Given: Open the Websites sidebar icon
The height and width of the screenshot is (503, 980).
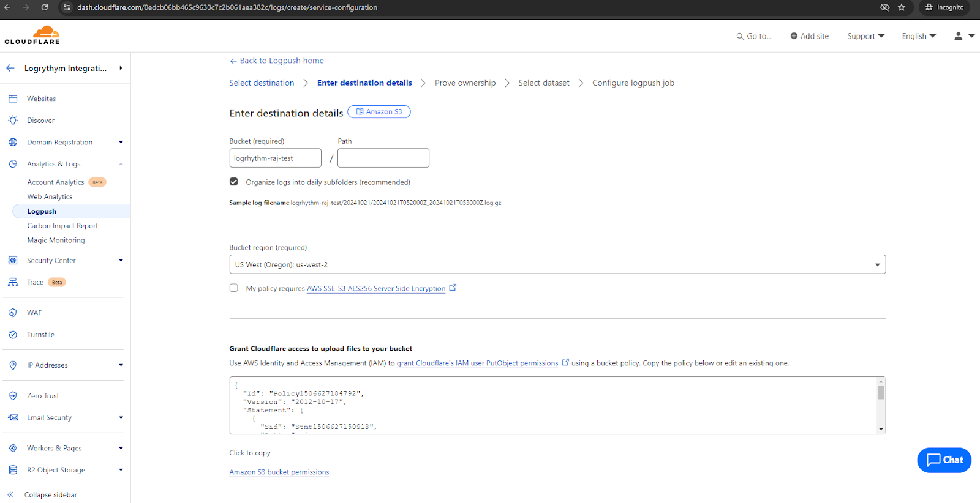Looking at the screenshot, I should (13, 99).
